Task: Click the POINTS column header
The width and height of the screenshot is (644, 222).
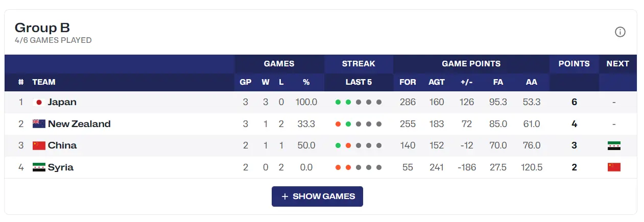Action: point(574,64)
